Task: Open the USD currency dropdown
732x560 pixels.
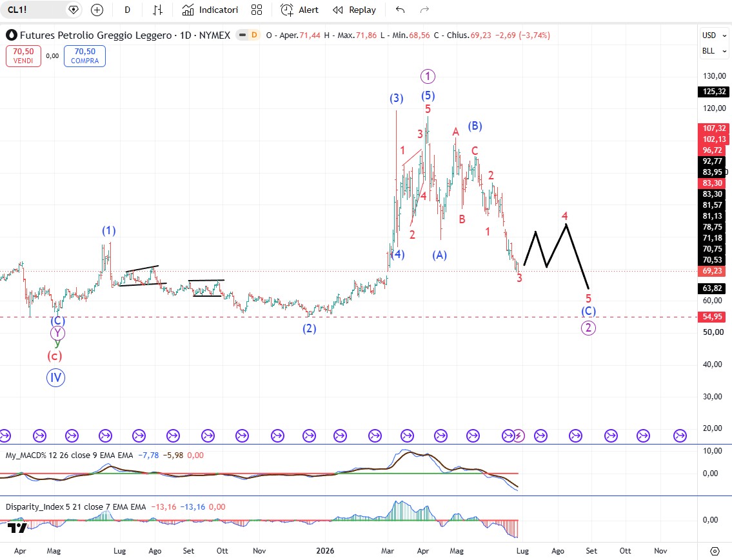Action: [714, 35]
